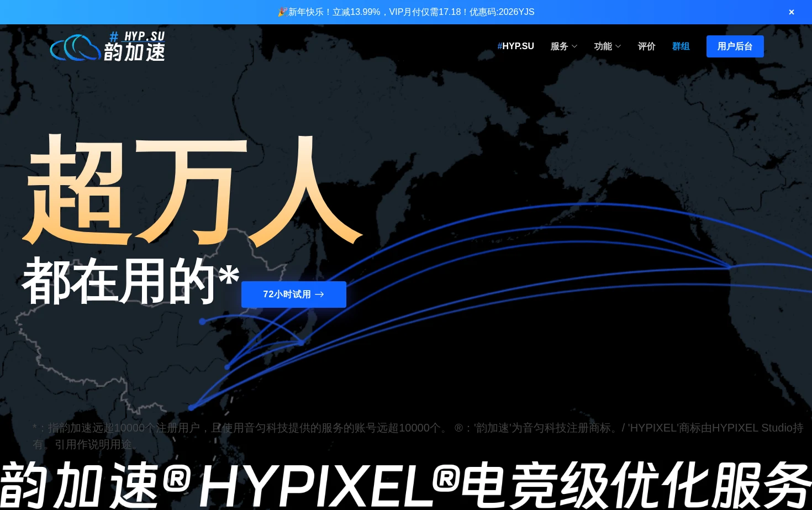Open the 群组 nav link
Image resolution: width=812 pixels, height=510 pixels.
(x=681, y=46)
